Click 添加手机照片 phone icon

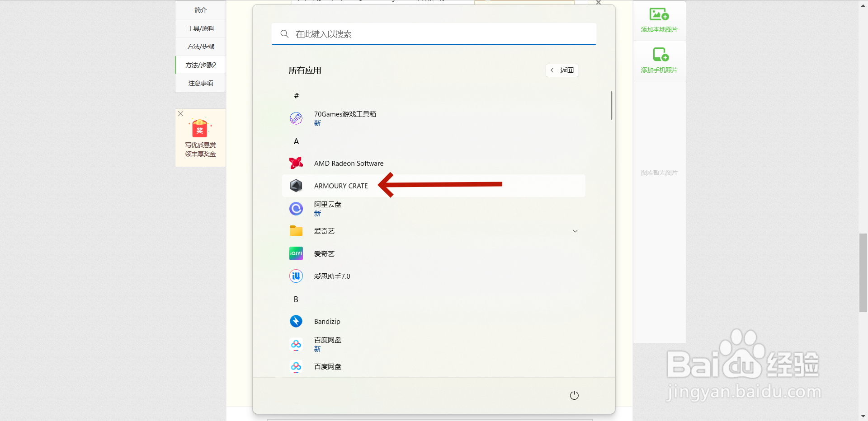(660, 55)
